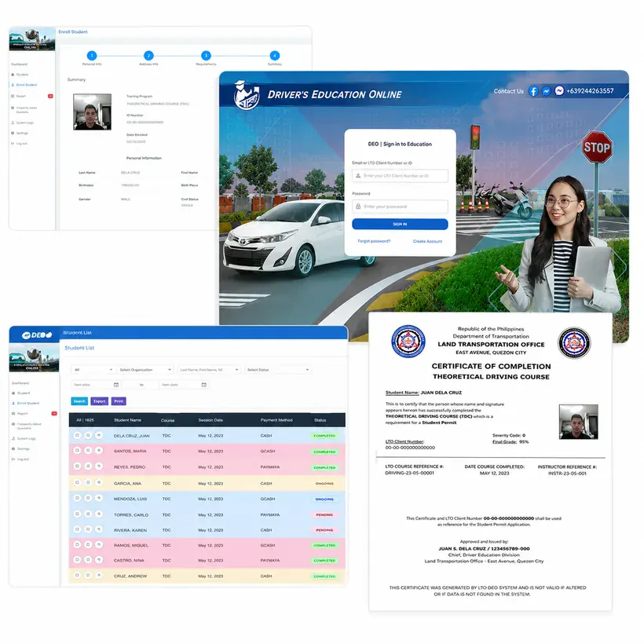Select Enroll Student in the Enroll Student window sidebar
The height and width of the screenshot is (644, 644).
click(27, 85)
